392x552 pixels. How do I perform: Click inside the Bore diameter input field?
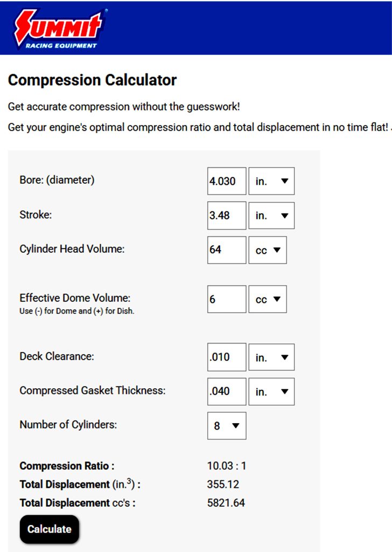[x=226, y=181]
